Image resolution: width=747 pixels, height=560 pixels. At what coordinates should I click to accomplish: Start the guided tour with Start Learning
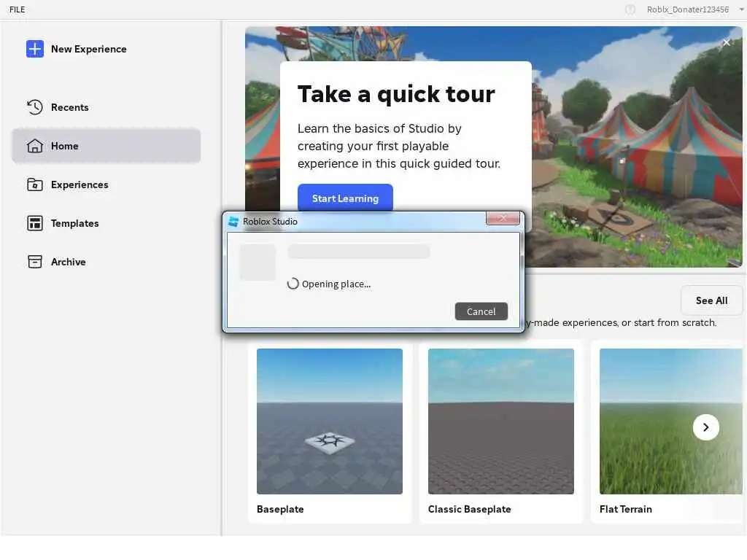345,198
